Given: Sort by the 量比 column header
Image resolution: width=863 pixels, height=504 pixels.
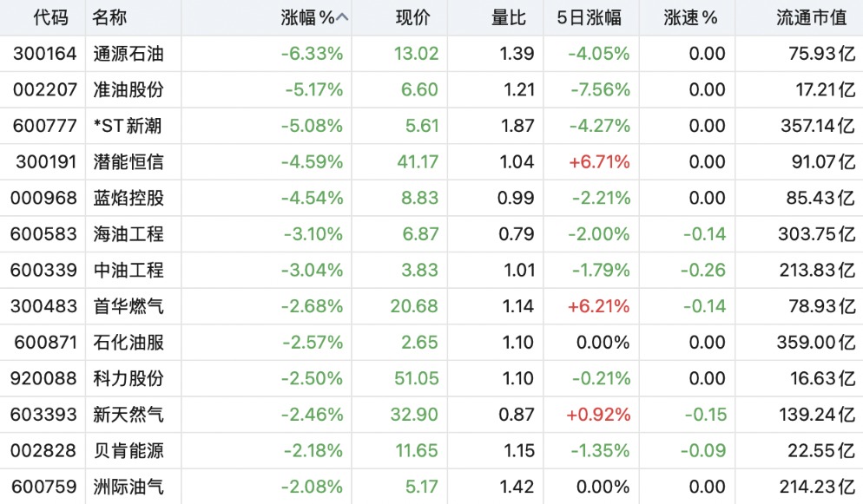Looking at the screenshot, I should (508, 18).
